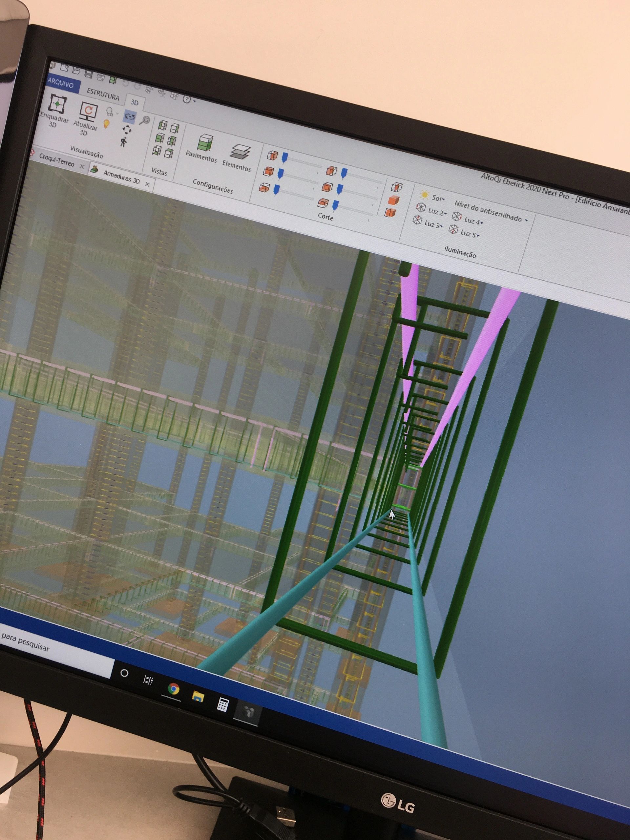Switch to the ESTRUTURA ribbon tab
Image resolution: width=630 pixels, height=840 pixels.
[103, 94]
